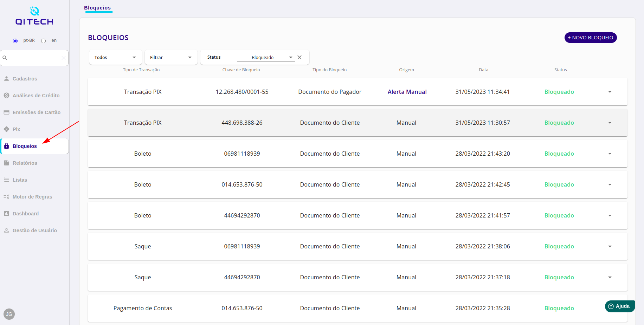The width and height of the screenshot is (644, 325).
Task: Click the Emissões de Cartão card icon
Action: click(x=6, y=112)
